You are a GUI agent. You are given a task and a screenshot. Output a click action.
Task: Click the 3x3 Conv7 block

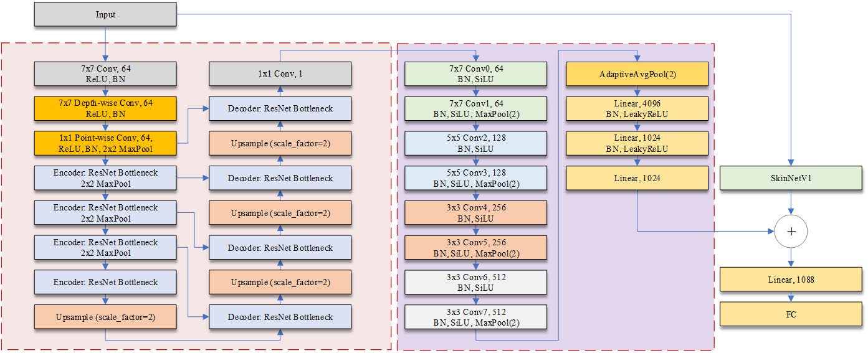pyautogui.click(x=476, y=317)
